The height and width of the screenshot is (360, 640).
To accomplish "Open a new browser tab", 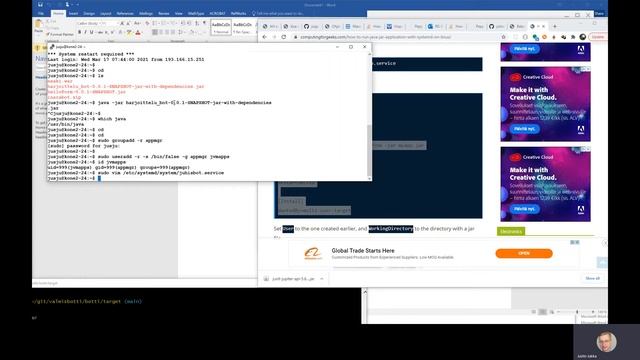I will tap(554, 26).
